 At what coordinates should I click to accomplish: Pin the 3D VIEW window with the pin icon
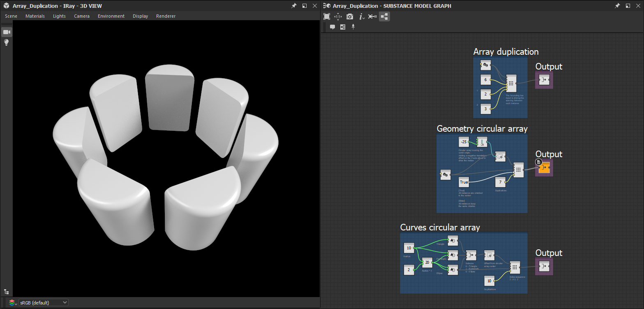pyautogui.click(x=294, y=6)
